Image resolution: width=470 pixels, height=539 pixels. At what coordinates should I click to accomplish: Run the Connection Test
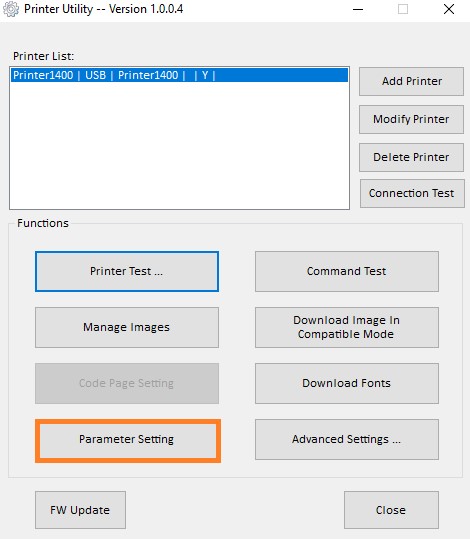tap(412, 193)
